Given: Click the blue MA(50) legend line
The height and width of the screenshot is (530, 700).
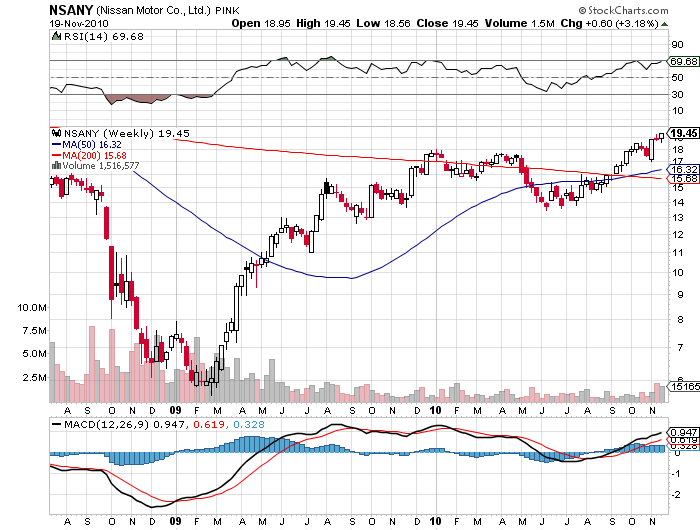Looking at the screenshot, I should tap(56, 144).
